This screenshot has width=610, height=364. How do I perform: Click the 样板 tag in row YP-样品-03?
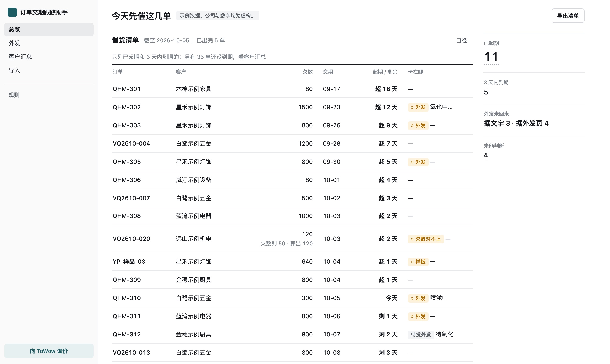tap(418, 262)
